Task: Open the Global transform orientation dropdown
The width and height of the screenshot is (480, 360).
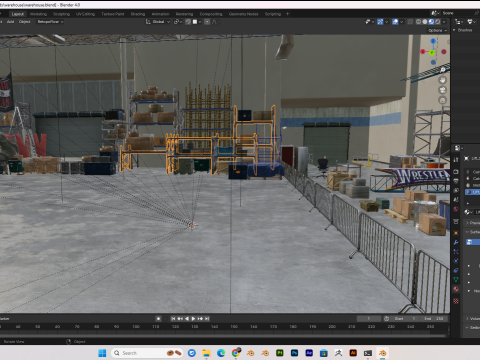Action: pos(158,22)
